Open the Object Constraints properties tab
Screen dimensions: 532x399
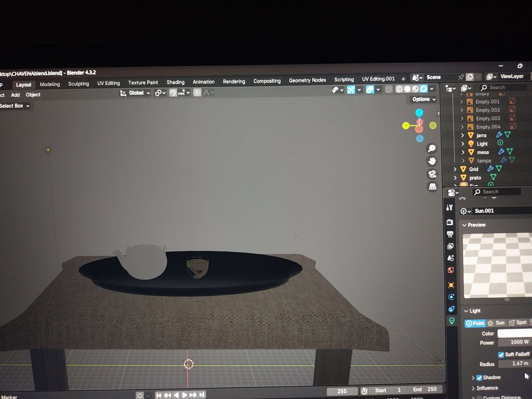pos(451,309)
